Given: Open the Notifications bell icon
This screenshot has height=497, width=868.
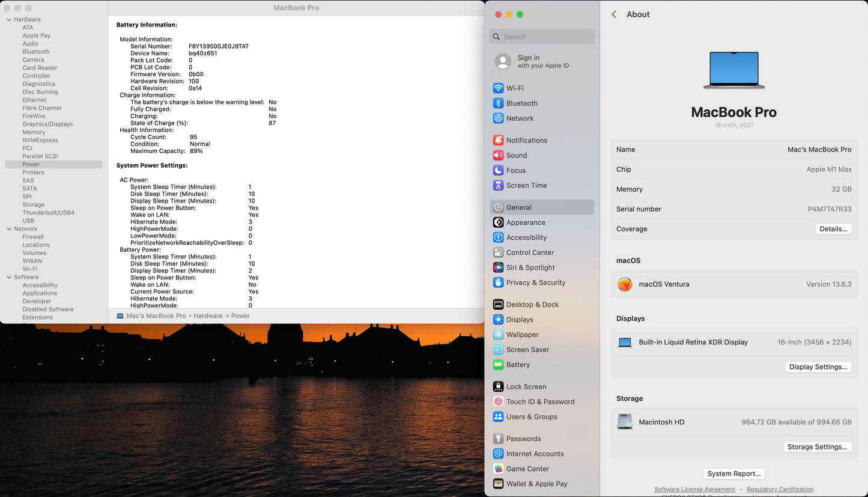Looking at the screenshot, I should (x=498, y=140).
